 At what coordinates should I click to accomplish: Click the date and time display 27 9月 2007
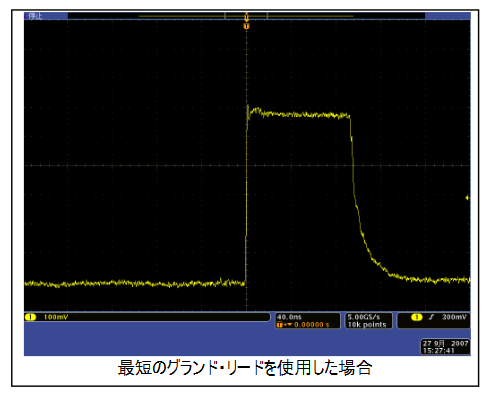[x=445, y=347]
